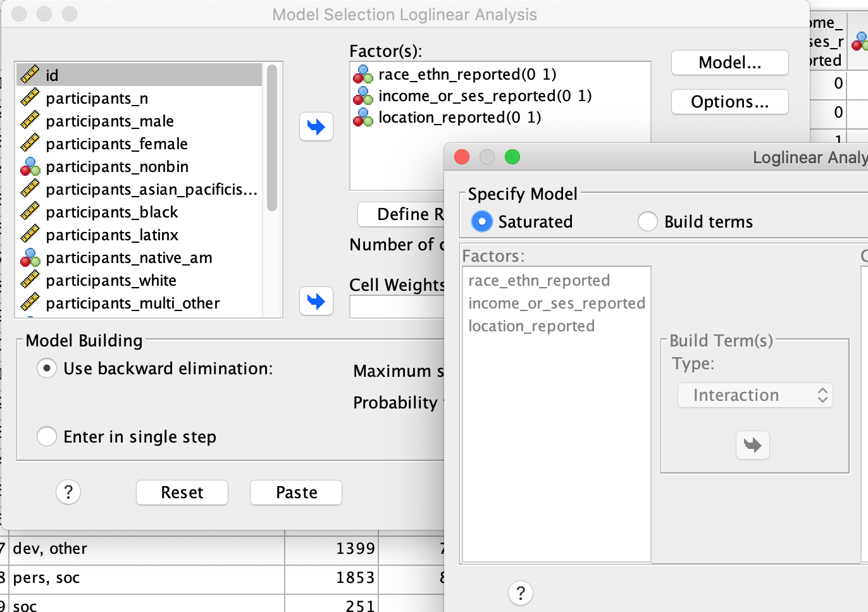
Task: Click the Paste button
Action: (x=296, y=493)
